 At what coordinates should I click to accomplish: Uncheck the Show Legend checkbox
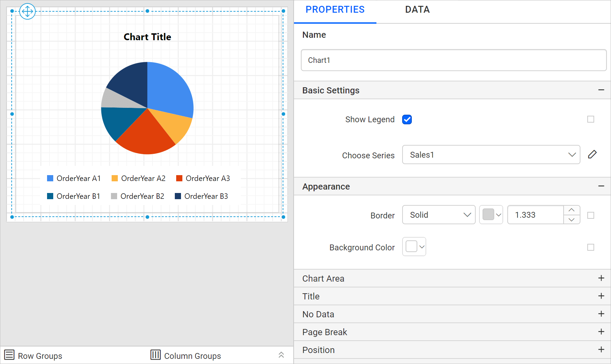(x=407, y=120)
